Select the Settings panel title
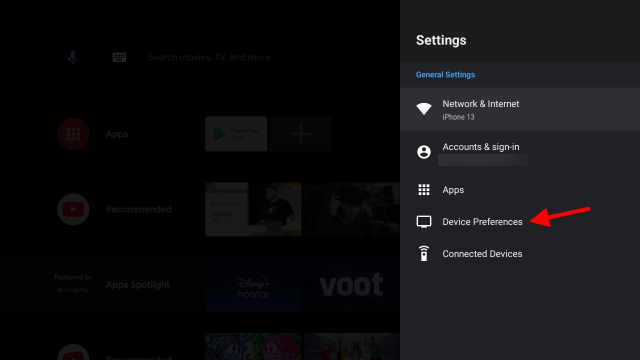Image resolution: width=640 pixels, height=360 pixels. (441, 40)
